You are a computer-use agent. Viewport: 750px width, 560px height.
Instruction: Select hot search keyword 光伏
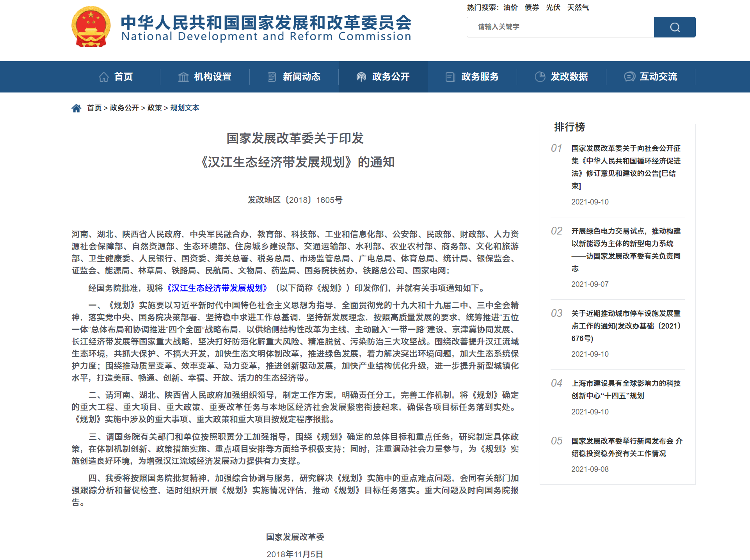point(553,7)
